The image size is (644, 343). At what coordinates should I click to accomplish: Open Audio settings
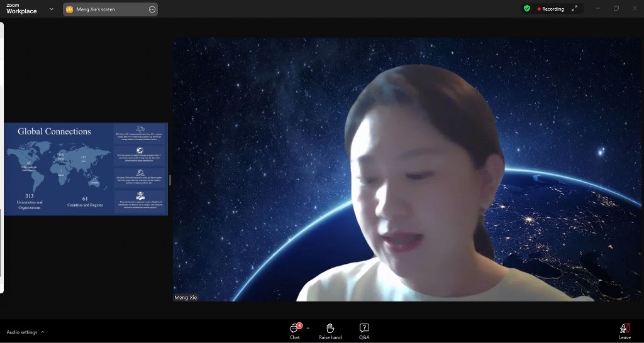(x=22, y=332)
